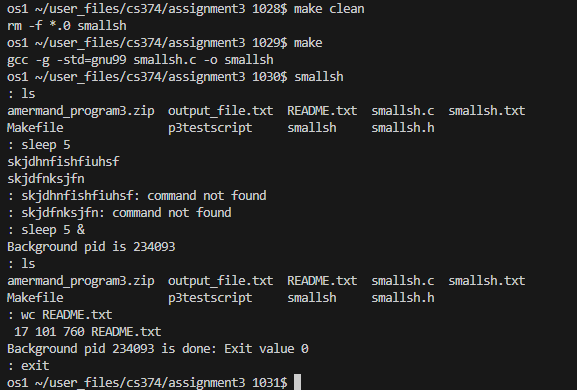577x390 pixels.
Task: Click the '17 101 760 README.txt' output
Action: [x=88, y=332]
